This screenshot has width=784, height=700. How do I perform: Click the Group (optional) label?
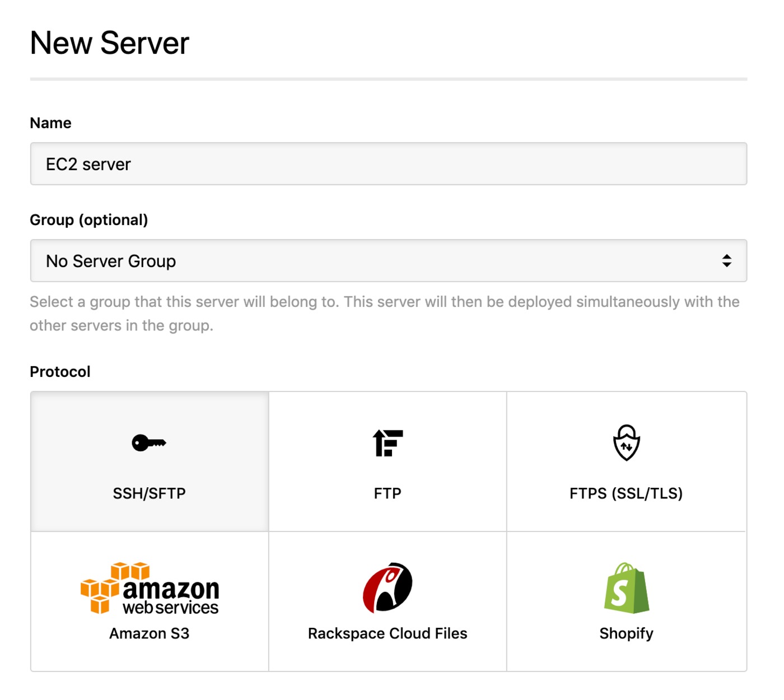[x=89, y=220]
